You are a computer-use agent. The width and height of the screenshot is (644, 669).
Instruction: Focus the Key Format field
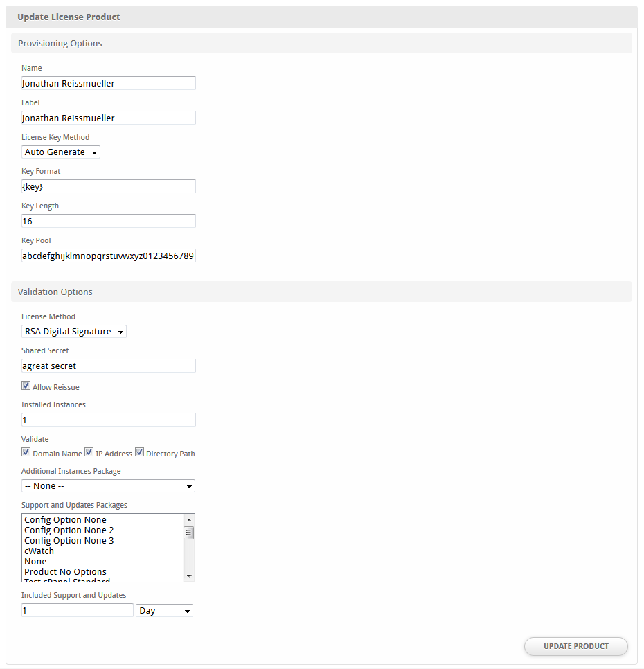point(108,186)
